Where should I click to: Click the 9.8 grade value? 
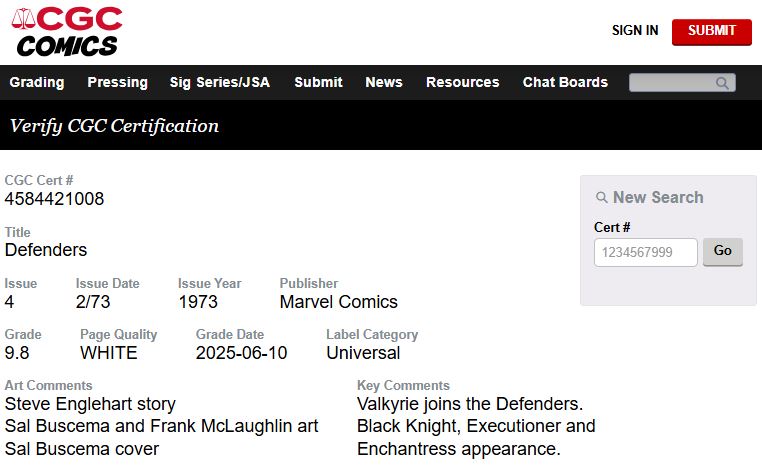pyautogui.click(x=17, y=353)
